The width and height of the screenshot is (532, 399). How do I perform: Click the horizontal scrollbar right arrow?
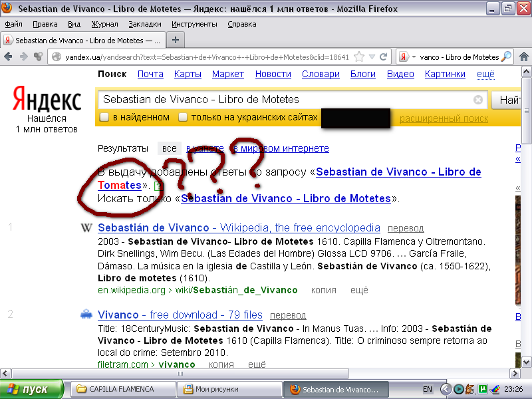pyautogui.click(x=515, y=374)
